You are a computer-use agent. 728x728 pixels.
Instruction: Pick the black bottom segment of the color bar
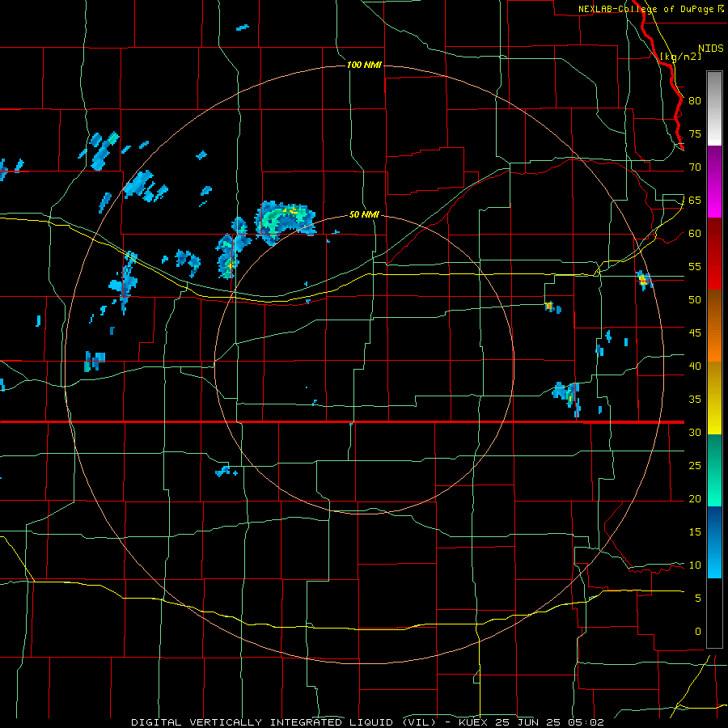pyautogui.click(x=714, y=613)
